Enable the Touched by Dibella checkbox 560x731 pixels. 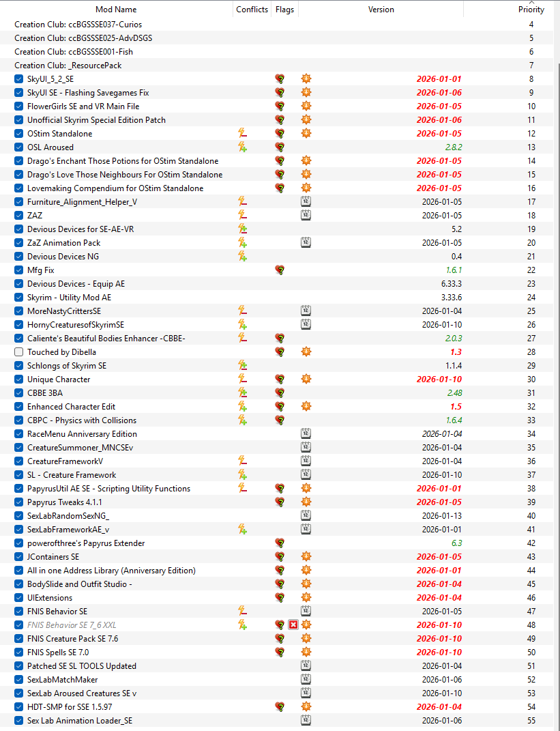[x=18, y=352]
